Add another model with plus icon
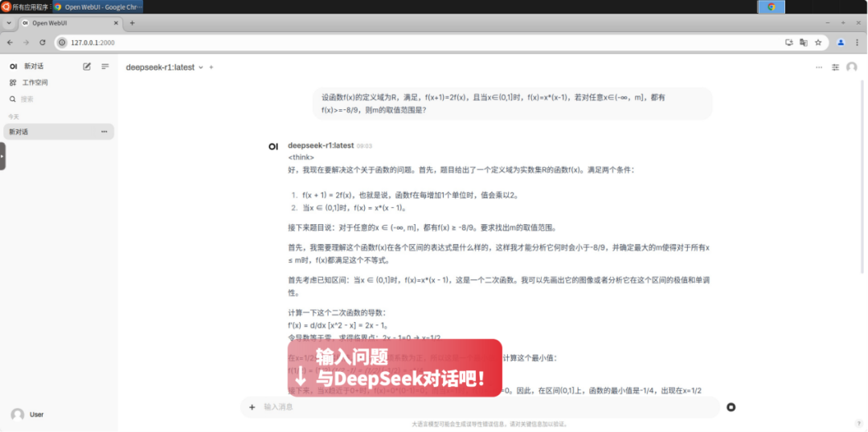The height and width of the screenshot is (432, 868). (x=211, y=67)
